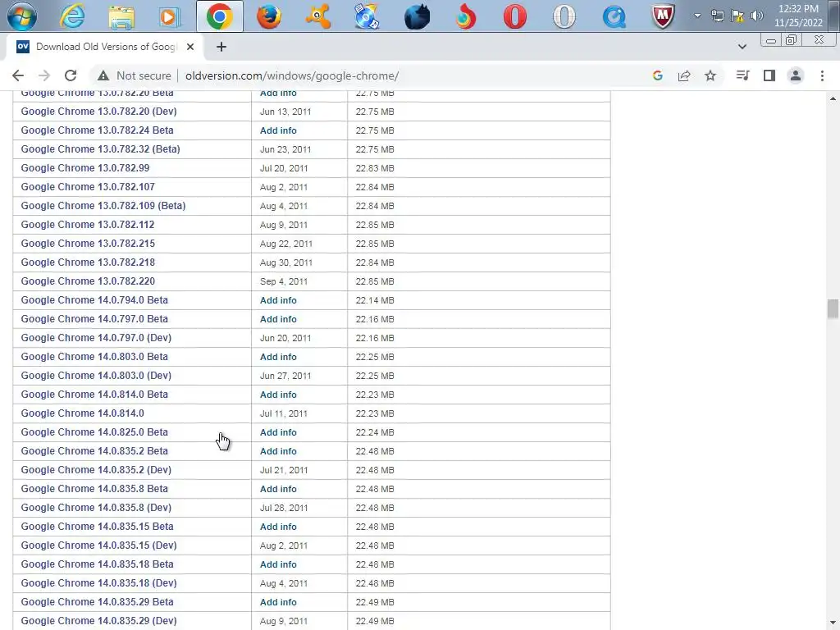Viewport: 840px width, 630px height.
Task: Open the Chrome profile avatar
Action: (x=796, y=75)
